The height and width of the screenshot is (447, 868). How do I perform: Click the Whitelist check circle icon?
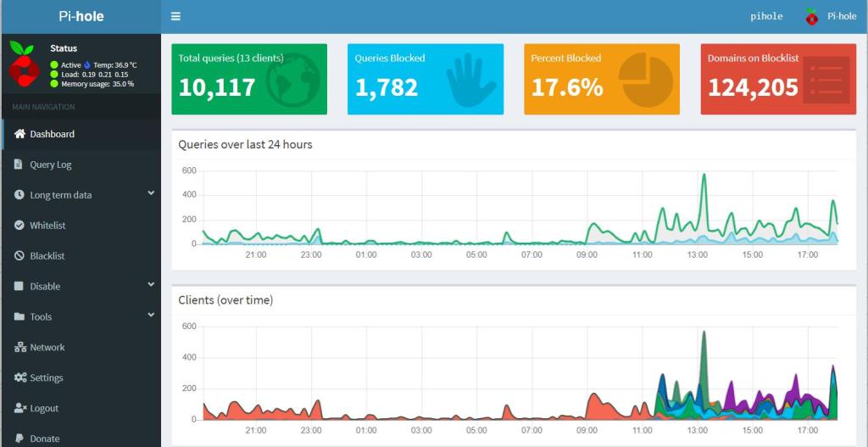(19, 226)
